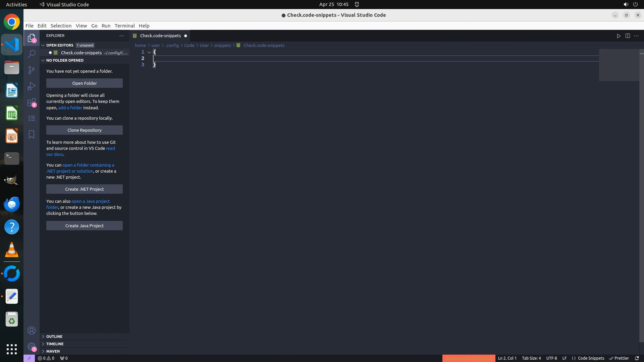Image resolution: width=644 pixels, height=362 pixels.
Task: Toggle the notifications bell in the status bar
Action: tap(637, 358)
